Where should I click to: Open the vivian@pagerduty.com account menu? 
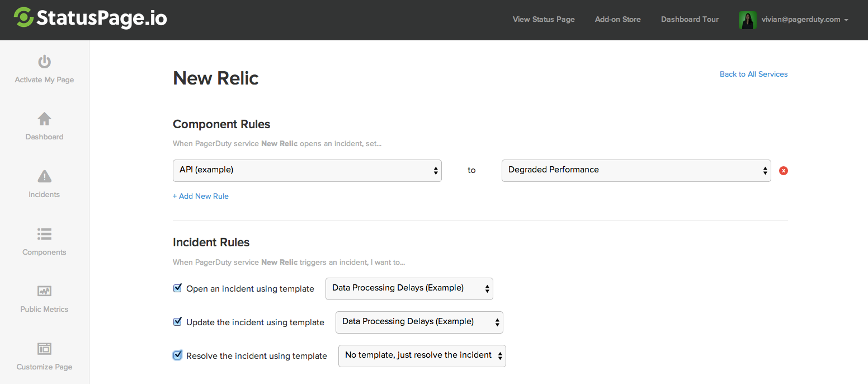[x=804, y=20]
